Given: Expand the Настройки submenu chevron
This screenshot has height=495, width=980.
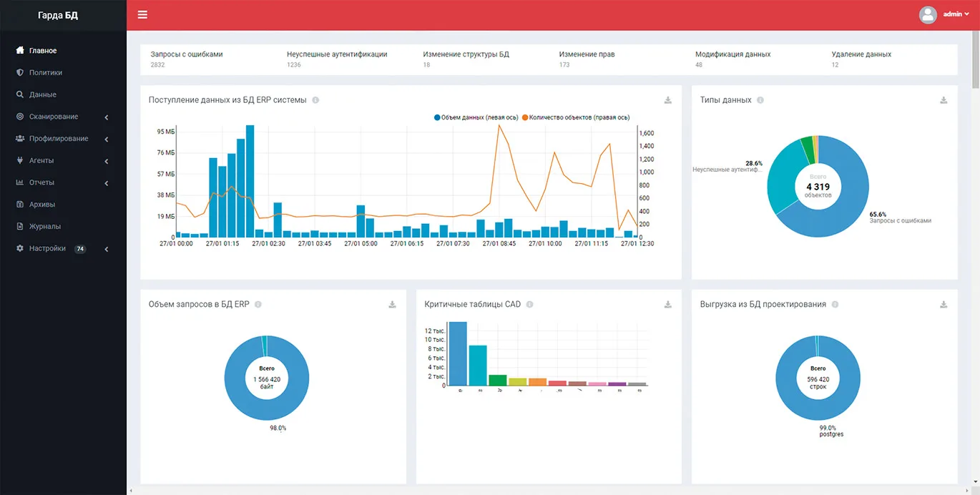Looking at the screenshot, I should click(x=107, y=250).
